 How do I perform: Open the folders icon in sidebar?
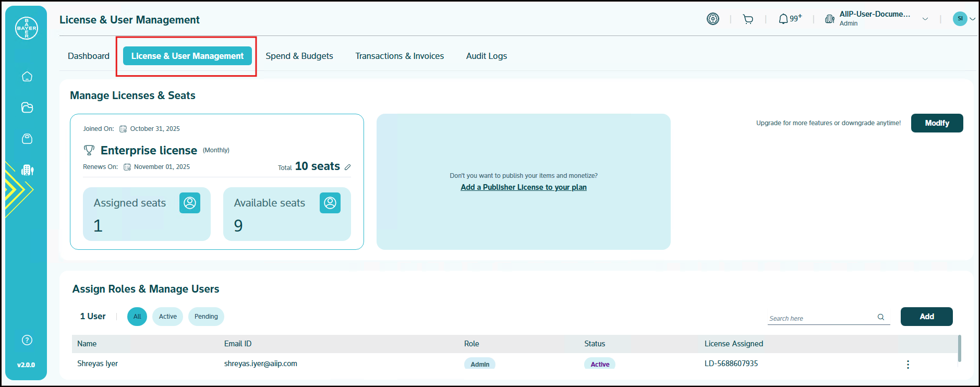coord(27,107)
